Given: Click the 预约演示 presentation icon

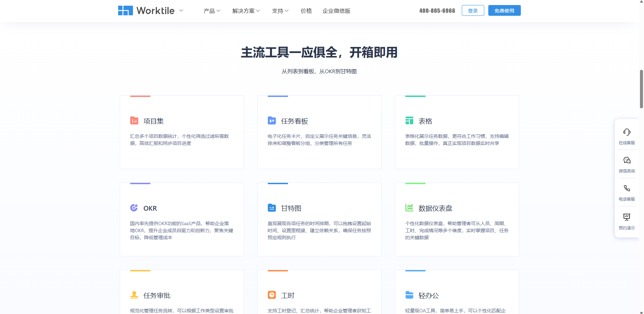Looking at the screenshot, I should coord(627,217).
